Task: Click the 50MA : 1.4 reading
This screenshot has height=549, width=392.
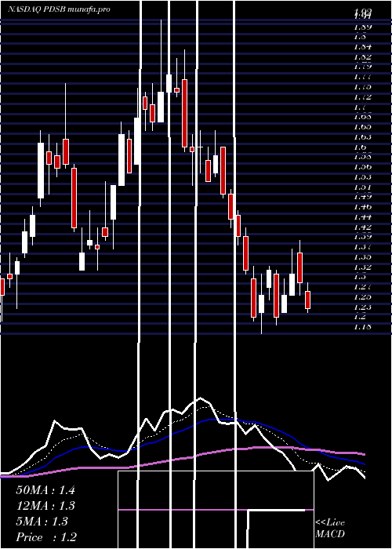Action: (45, 490)
